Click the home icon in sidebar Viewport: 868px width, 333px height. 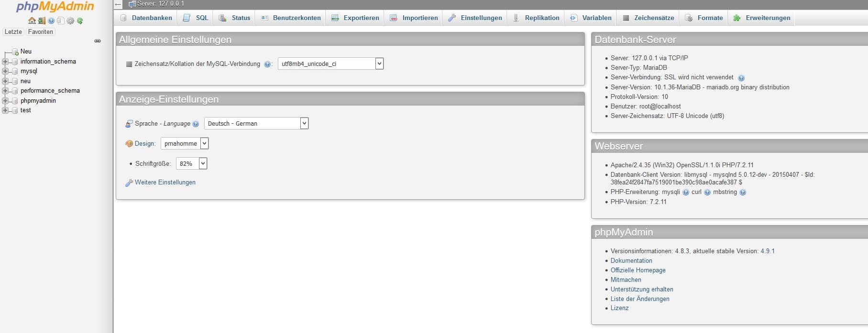point(32,21)
